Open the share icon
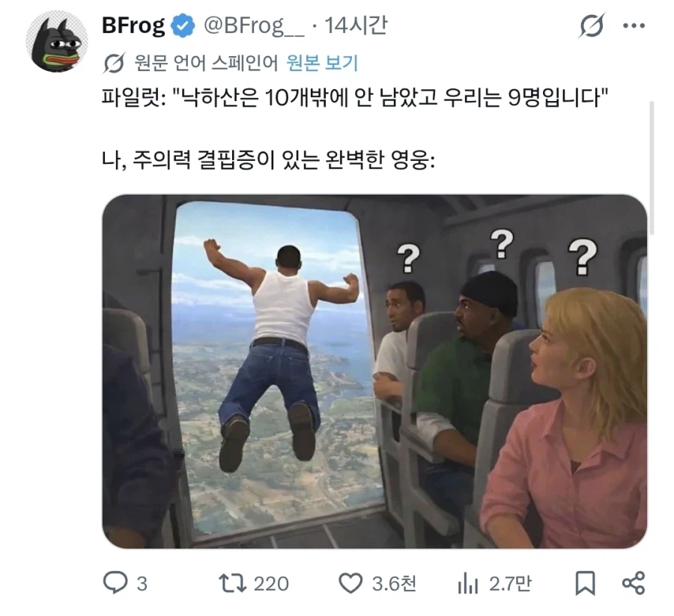Screen dimensions: 674x616 [634, 583]
